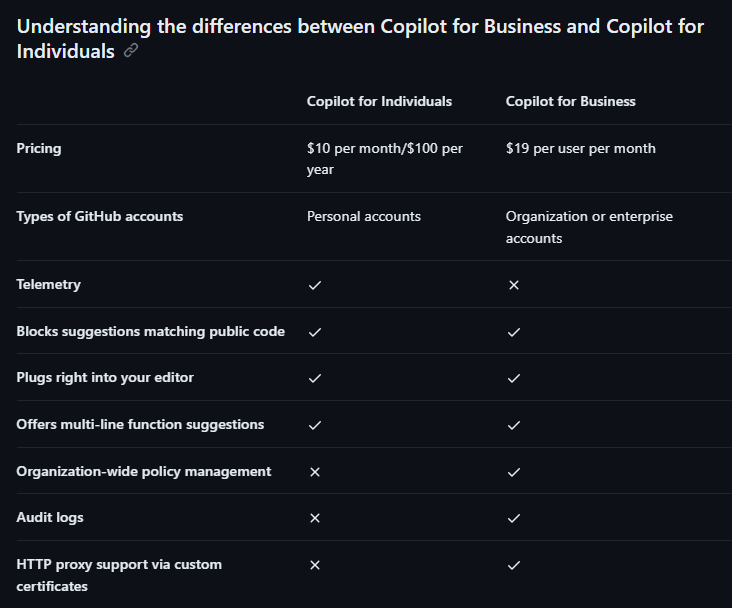
Task: Click public code blocking checkmark under Individuals
Action: [315, 331]
